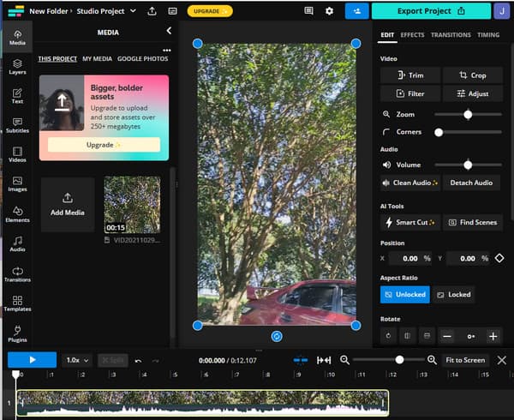Switch to the EDIT tab

coord(387,35)
